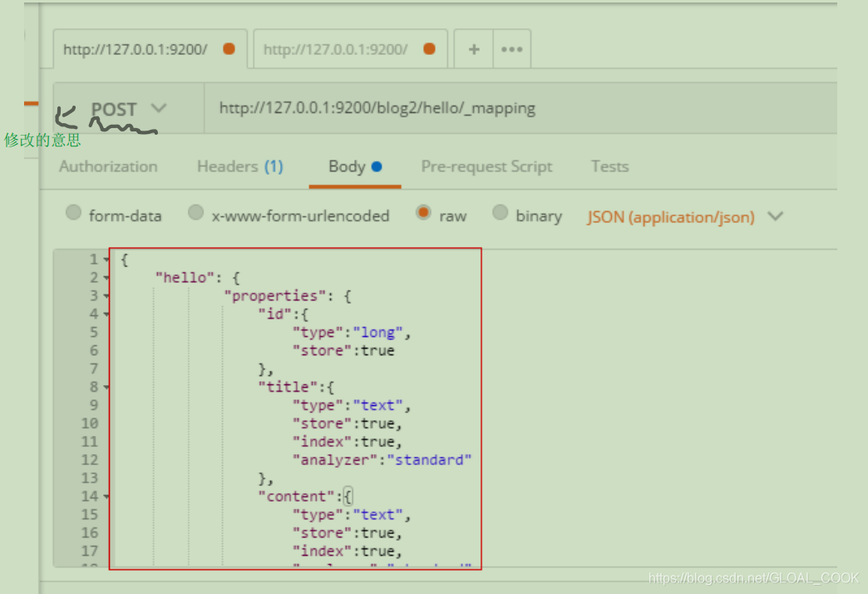
Task: Collapse the "content" block fold at line 14
Action: coord(106,497)
